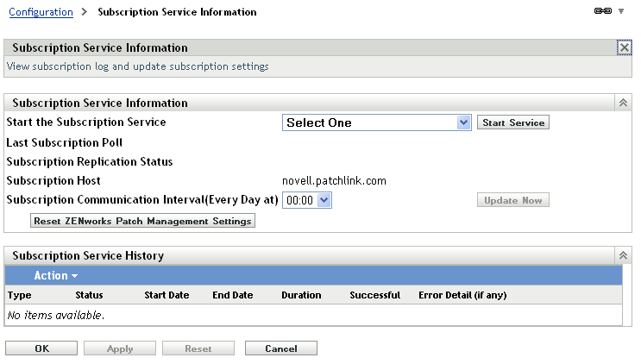Click the Update Now button
This screenshot has height=364, width=641.
click(x=513, y=200)
